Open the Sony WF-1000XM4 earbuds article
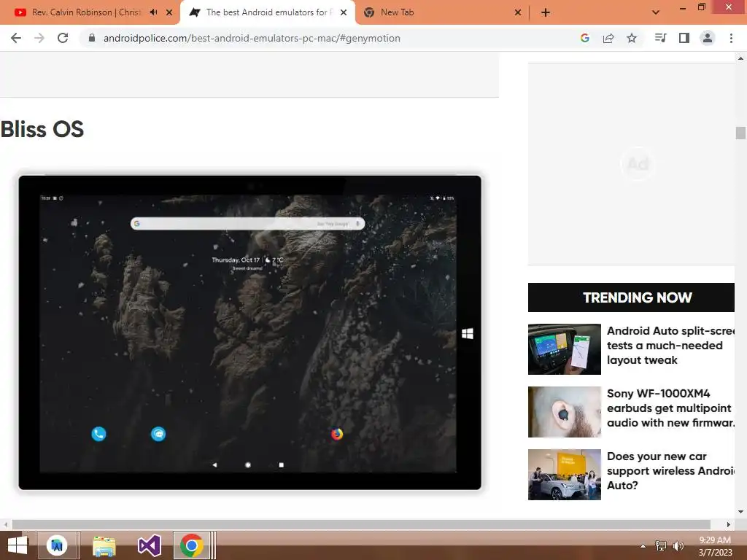Image resolution: width=747 pixels, height=560 pixels. coord(671,408)
